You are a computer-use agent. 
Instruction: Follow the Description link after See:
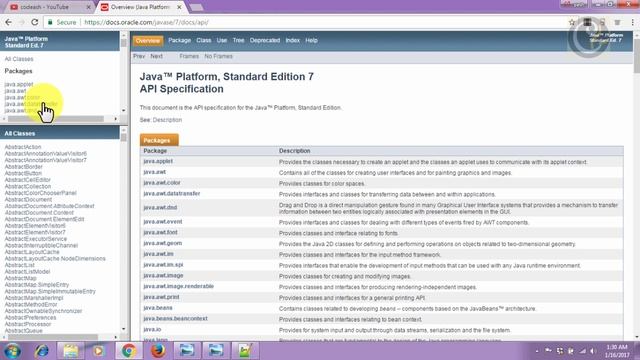[167, 120]
